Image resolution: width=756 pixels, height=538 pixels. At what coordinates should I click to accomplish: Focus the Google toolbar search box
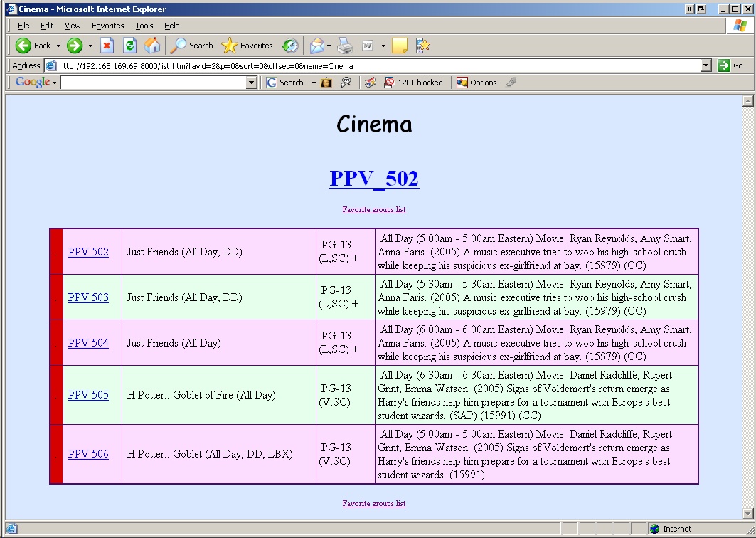pyautogui.click(x=154, y=83)
